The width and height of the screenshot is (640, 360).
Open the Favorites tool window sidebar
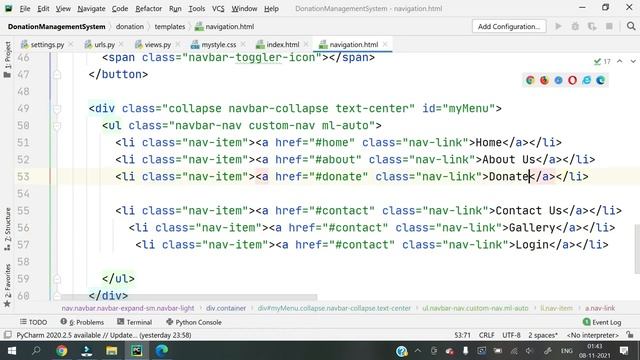pyautogui.click(x=7, y=285)
